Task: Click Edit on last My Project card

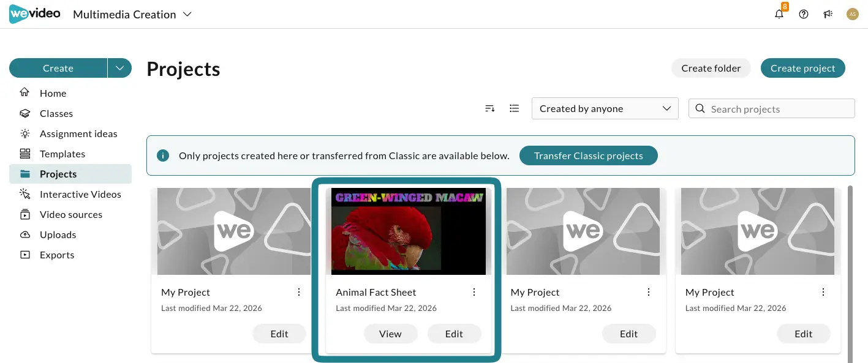Action: coord(803,334)
